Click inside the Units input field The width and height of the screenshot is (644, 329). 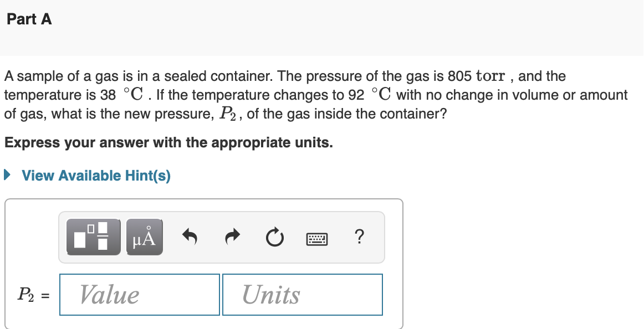click(x=303, y=294)
